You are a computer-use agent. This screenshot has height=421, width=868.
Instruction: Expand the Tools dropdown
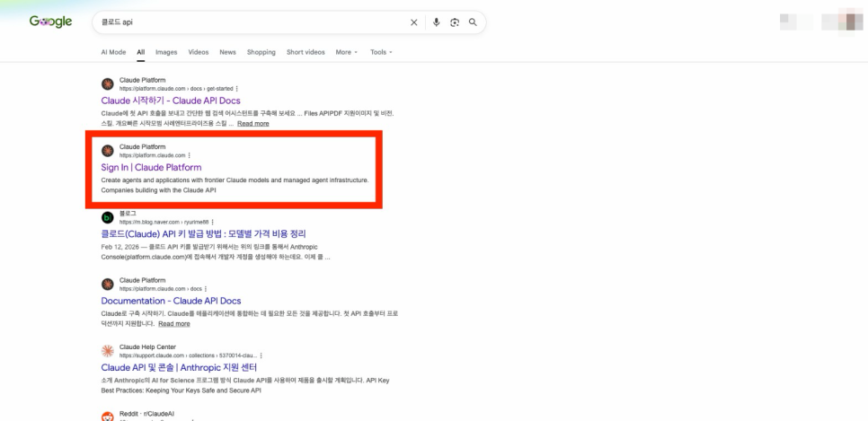tap(381, 52)
